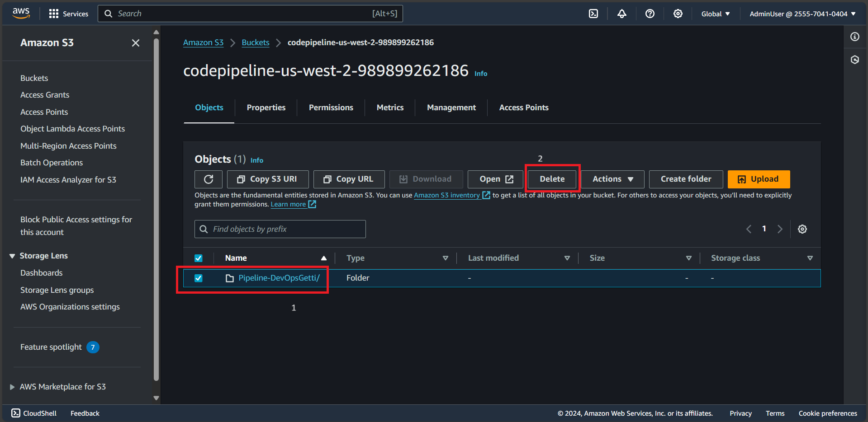868x422 pixels.
Task: Click folder icon of Pipeline-DevOpsGetti
Action: [x=230, y=278]
